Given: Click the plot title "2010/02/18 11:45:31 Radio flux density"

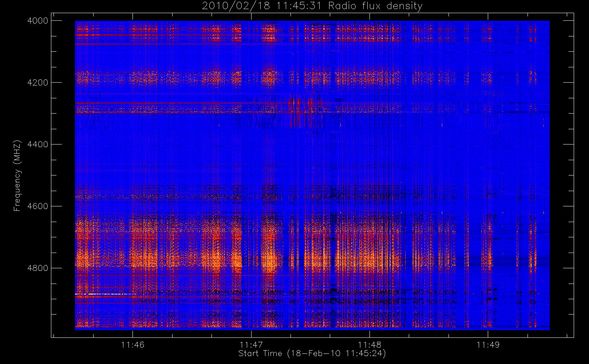Looking at the screenshot, I should click(x=312, y=6).
